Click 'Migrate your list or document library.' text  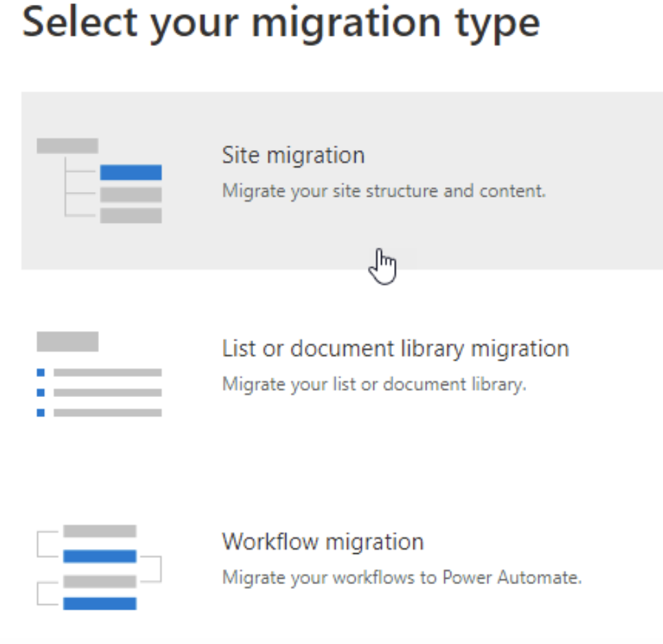[374, 385]
